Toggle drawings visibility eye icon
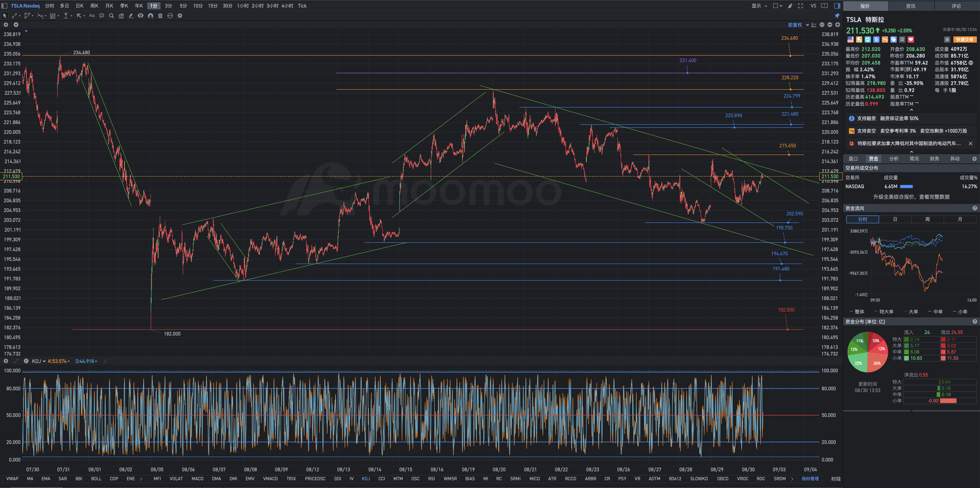980x488 pixels. tap(140, 16)
